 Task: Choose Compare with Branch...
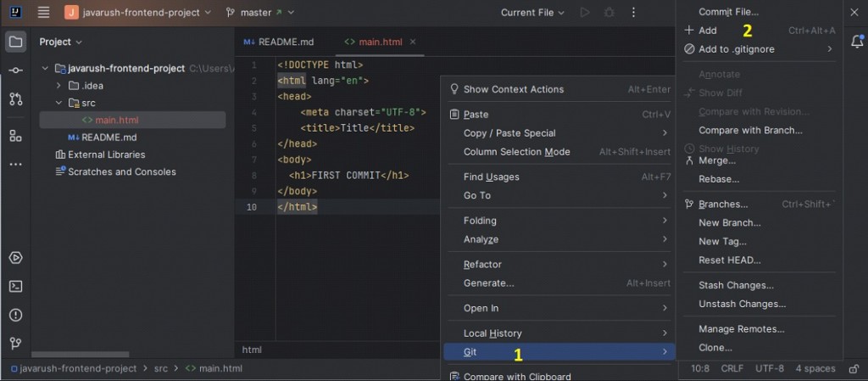759,130
